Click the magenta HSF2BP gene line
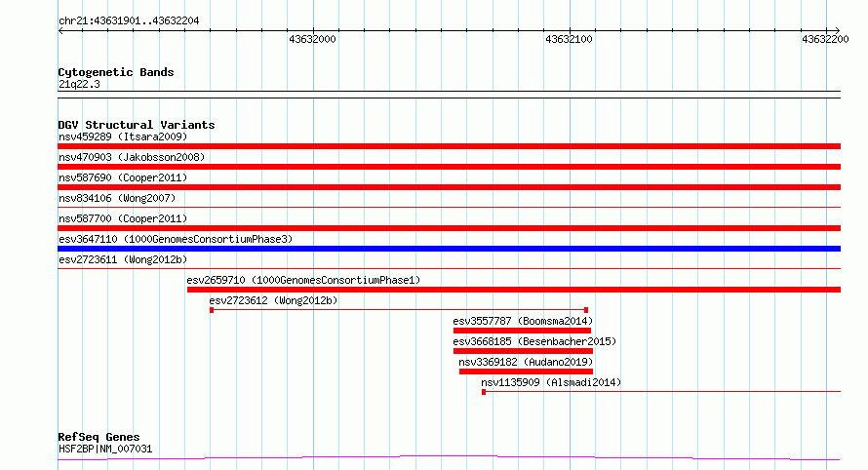This screenshot has height=470, width=868. [449, 458]
